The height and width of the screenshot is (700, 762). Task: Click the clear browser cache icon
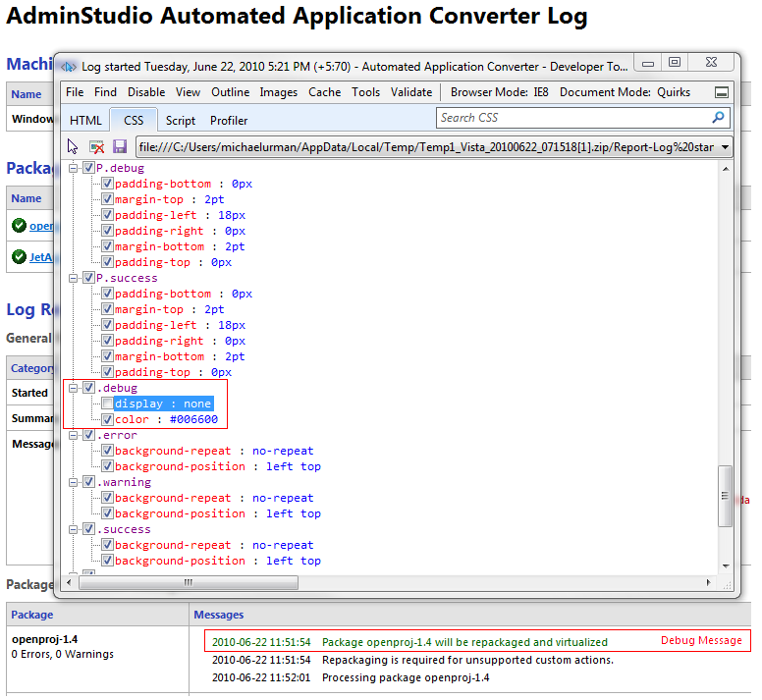pyautogui.click(x=97, y=147)
